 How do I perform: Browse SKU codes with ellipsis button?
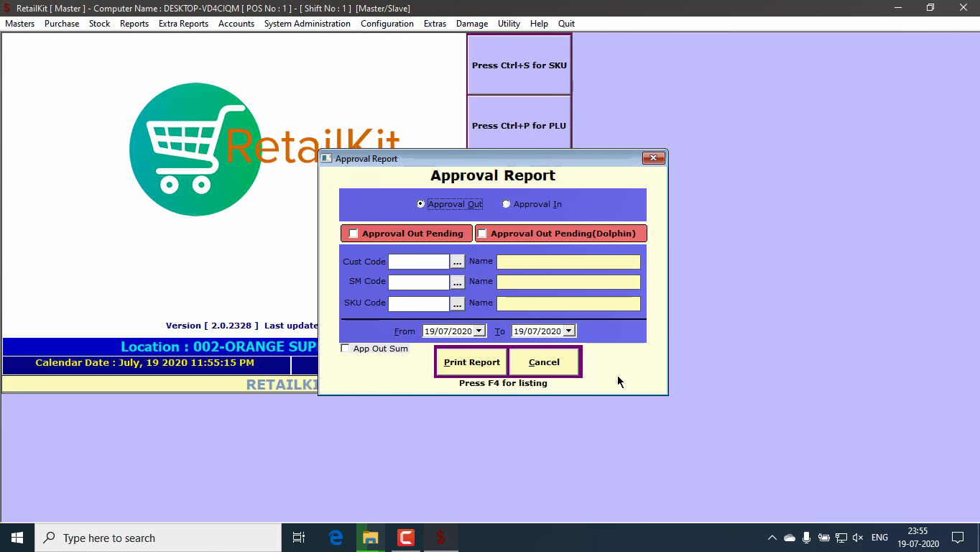click(x=457, y=303)
